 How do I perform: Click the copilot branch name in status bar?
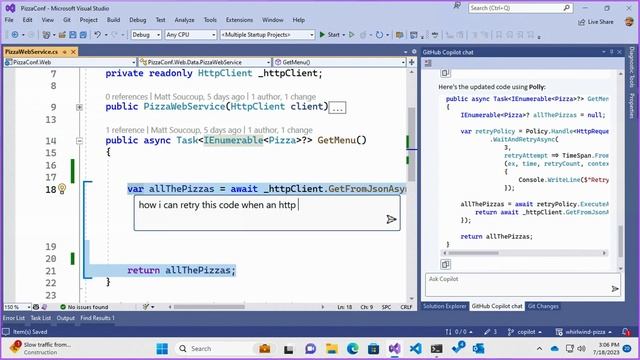[x=526, y=332]
